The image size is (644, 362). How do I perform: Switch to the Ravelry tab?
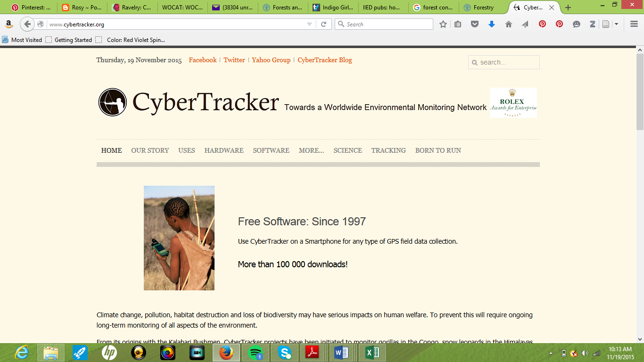(132, 8)
